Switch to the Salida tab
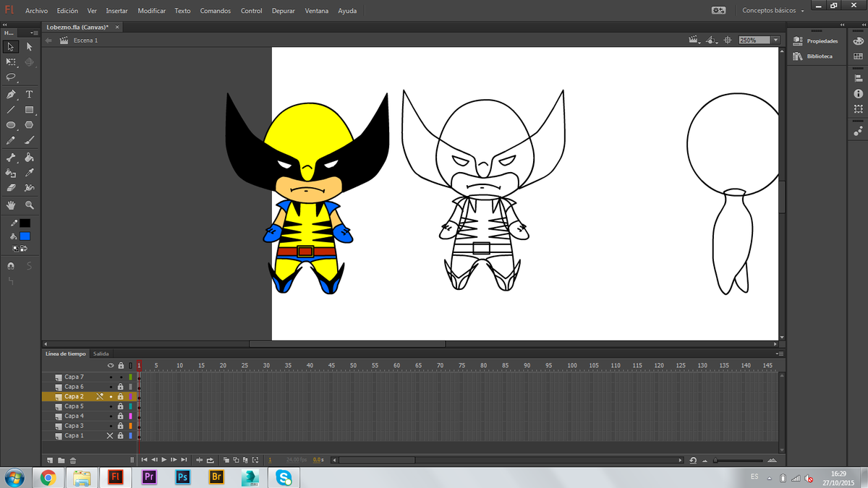The width and height of the screenshot is (868, 488). 101,354
